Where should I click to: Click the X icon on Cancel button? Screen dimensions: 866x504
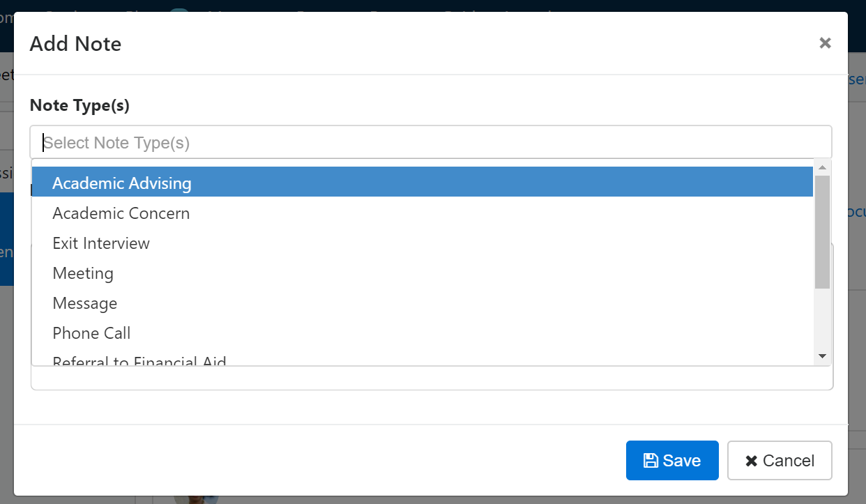click(751, 461)
